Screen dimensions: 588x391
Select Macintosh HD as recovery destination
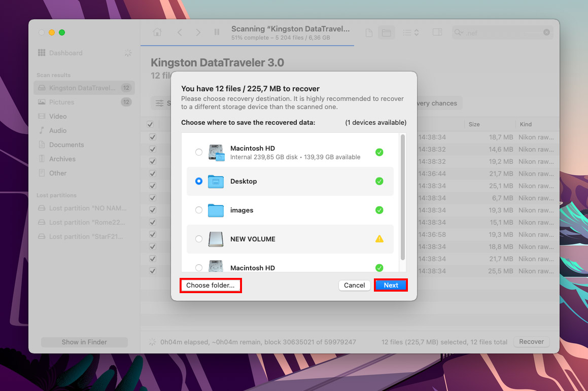(199, 152)
